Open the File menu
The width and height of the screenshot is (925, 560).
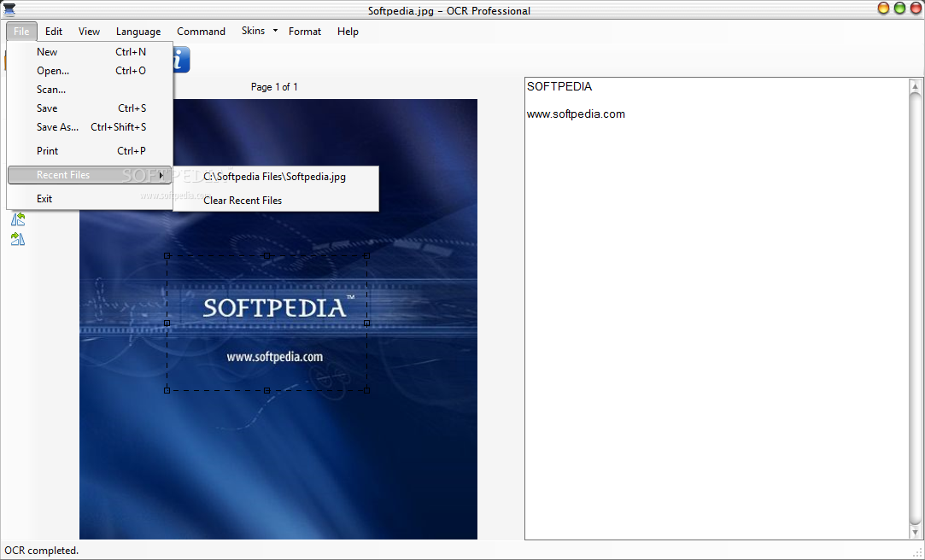[21, 32]
